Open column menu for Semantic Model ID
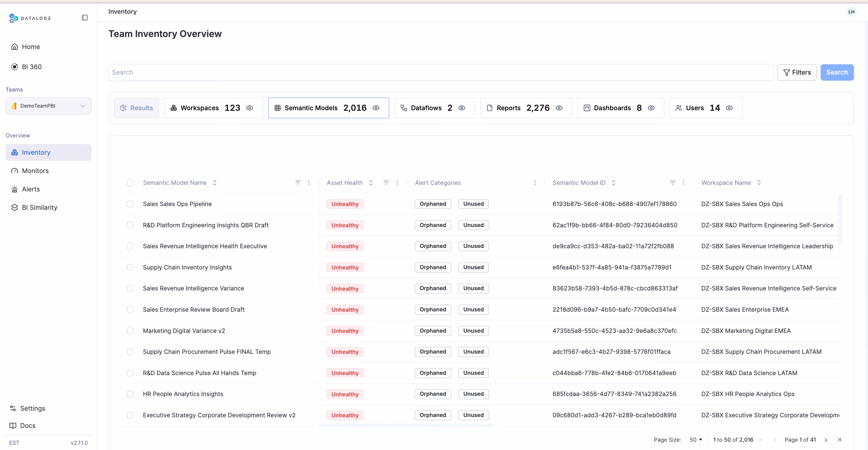 (683, 183)
